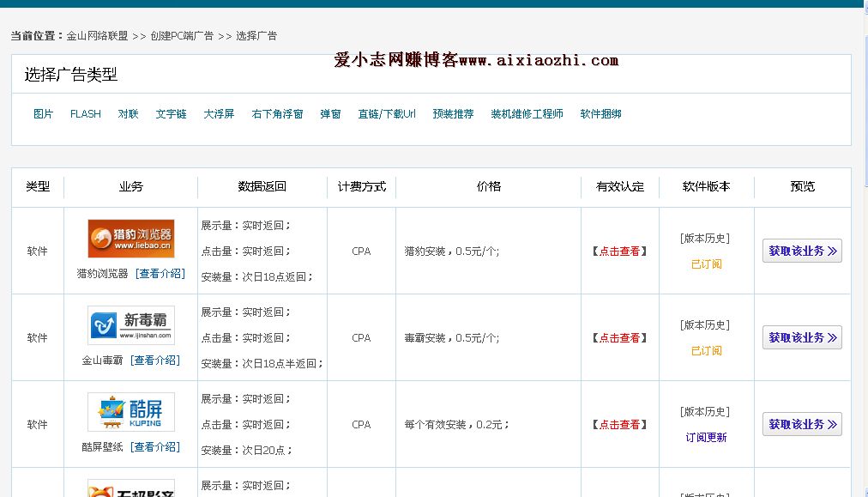
Task: Click 安装量：次日18点返回 text
Action: click(x=256, y=276)
